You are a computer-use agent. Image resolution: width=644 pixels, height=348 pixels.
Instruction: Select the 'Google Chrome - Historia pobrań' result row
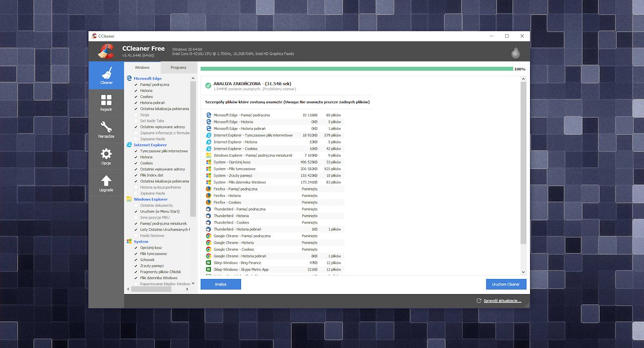click(274, 256)
